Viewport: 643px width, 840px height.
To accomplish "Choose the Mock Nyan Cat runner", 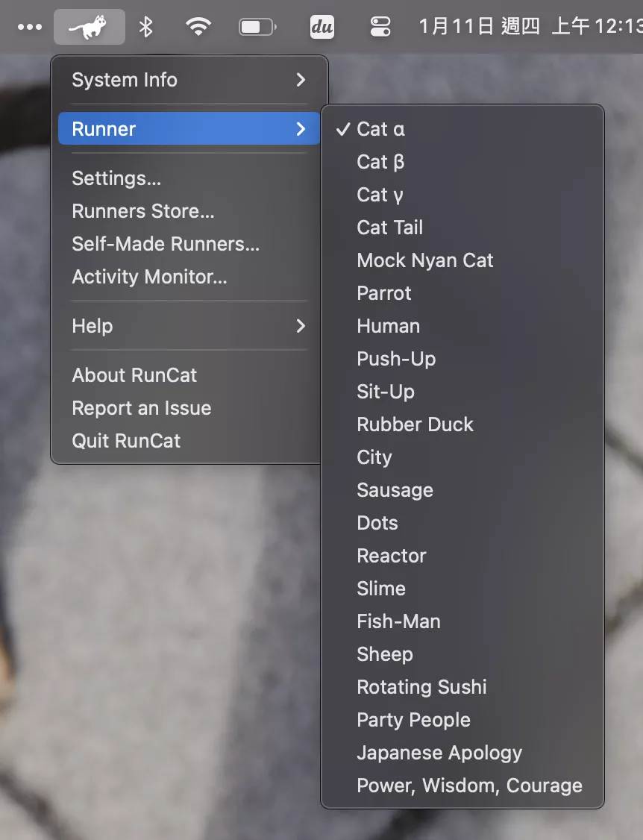I will 462,260.
